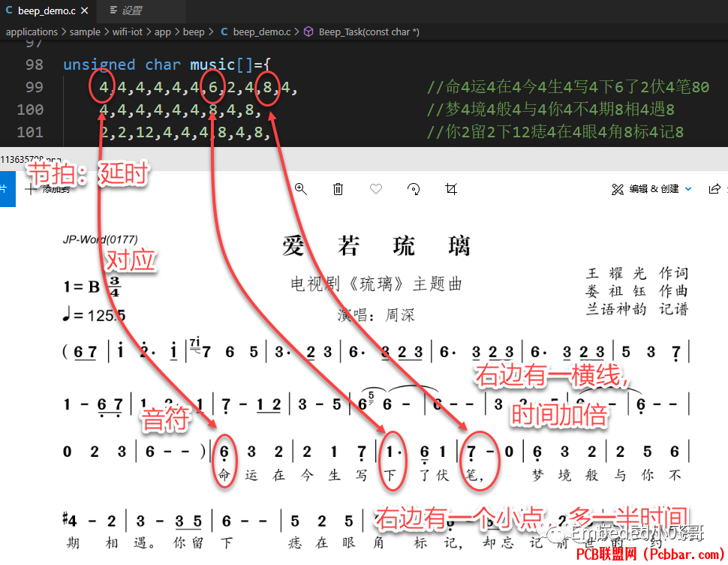
Task: Click line number 101 in the gutter
Action: pyautogui.click(x=30, y=133)
